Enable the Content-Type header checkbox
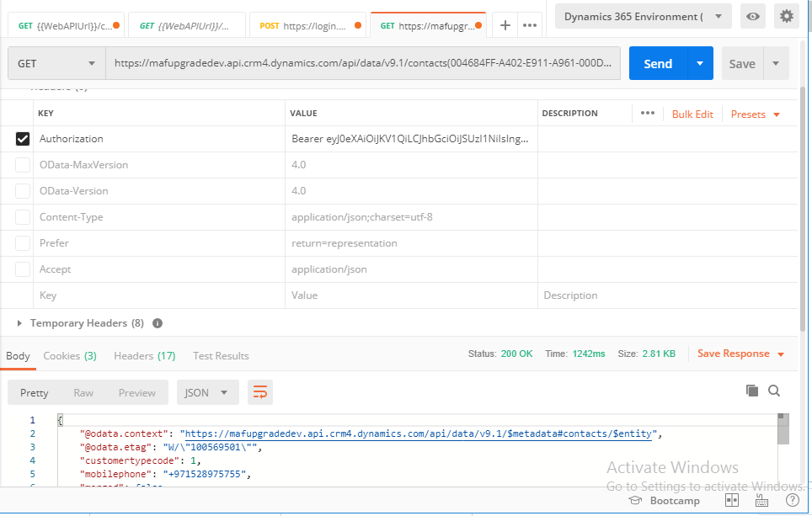The image size is (812, 516). pos(23,217)
